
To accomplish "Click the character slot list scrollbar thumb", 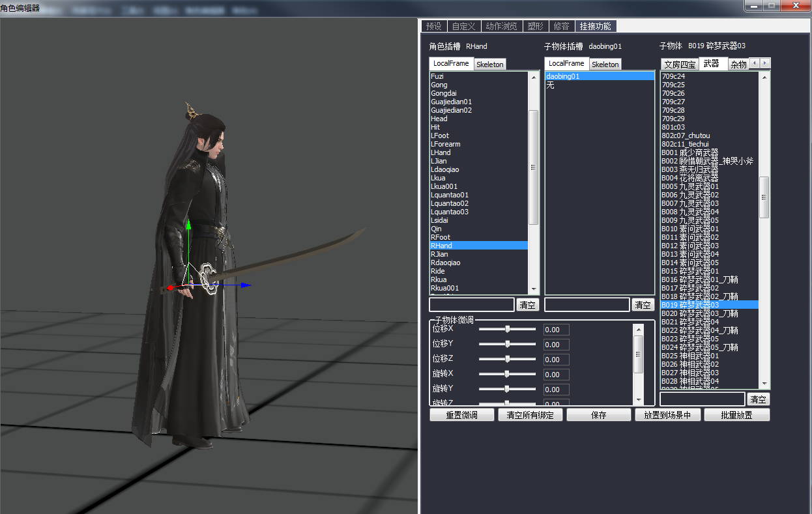I will point(534,167).
